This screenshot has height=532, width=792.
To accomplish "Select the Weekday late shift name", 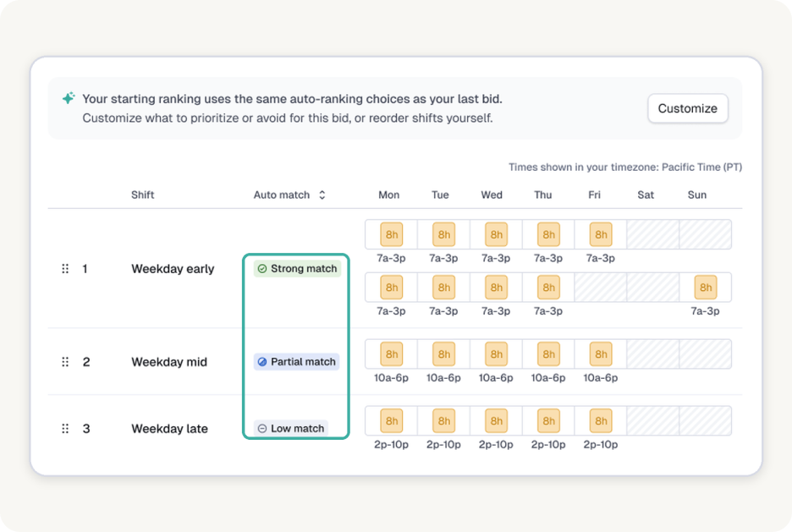I will 170,429.
